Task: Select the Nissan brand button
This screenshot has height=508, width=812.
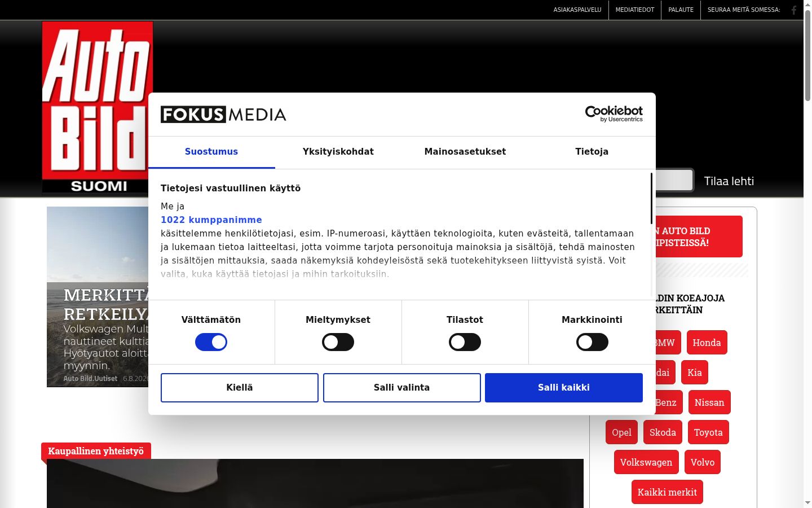Action: 709,402
